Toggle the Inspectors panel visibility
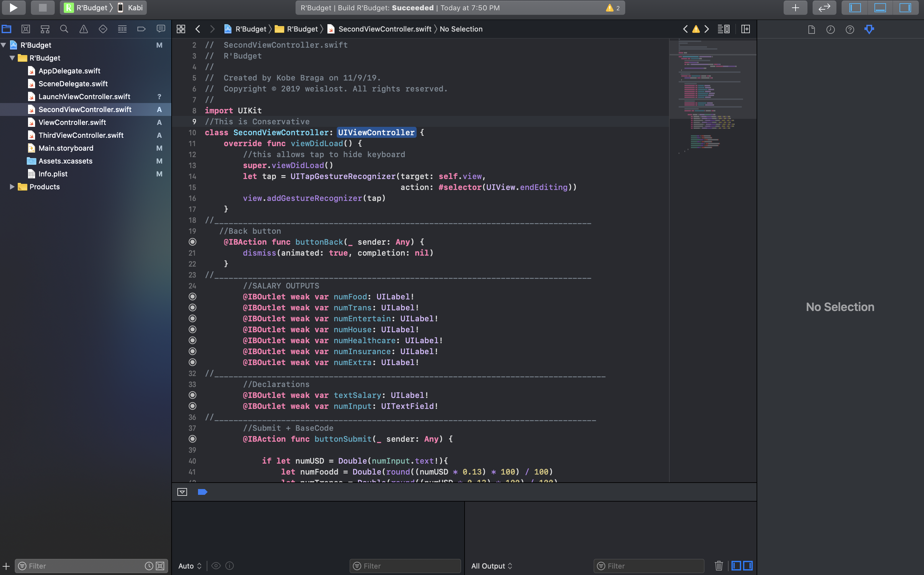 905,8
